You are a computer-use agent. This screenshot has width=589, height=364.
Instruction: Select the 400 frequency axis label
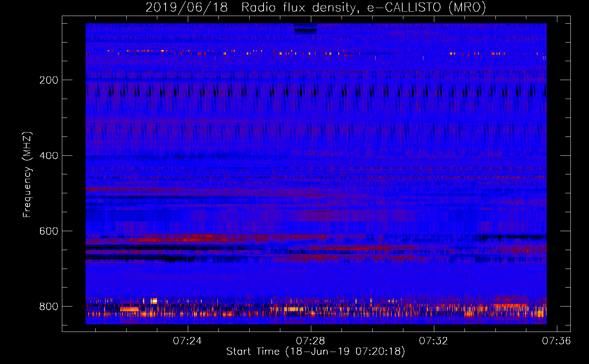coord(48,156)
